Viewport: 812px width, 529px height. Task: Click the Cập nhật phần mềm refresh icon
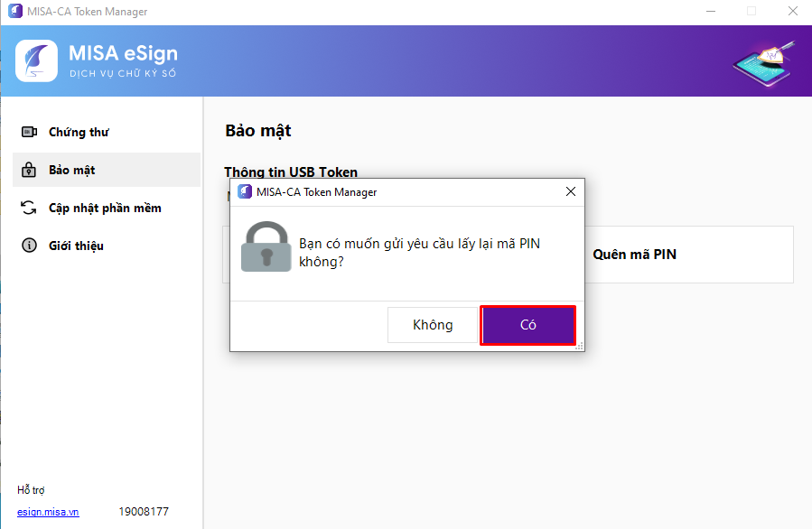[x=29, y=208]
